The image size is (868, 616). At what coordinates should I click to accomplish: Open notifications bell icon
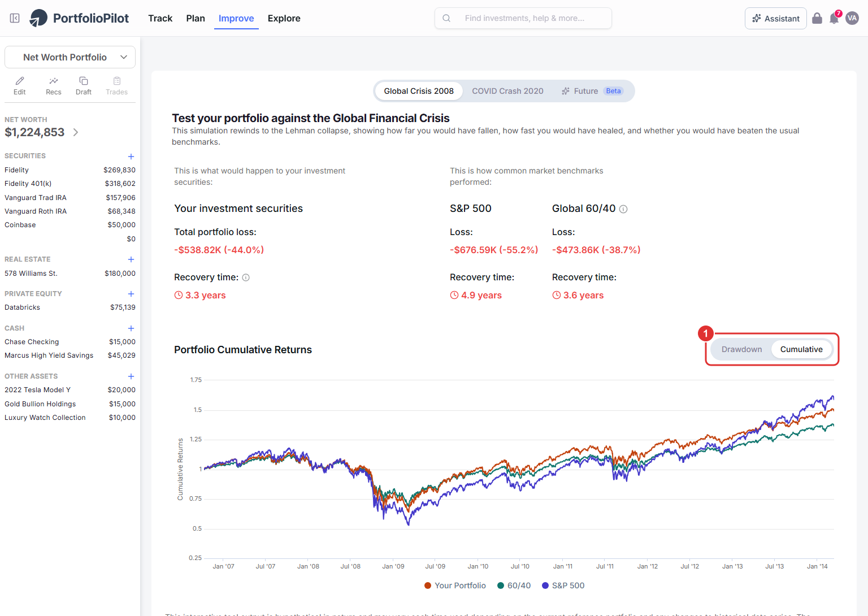point(834,18)
